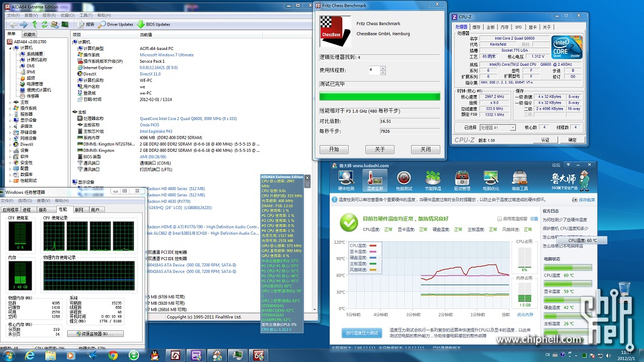
Task: Open 高级工具 icon in Ludashi
Action: [x=520, y=180]
